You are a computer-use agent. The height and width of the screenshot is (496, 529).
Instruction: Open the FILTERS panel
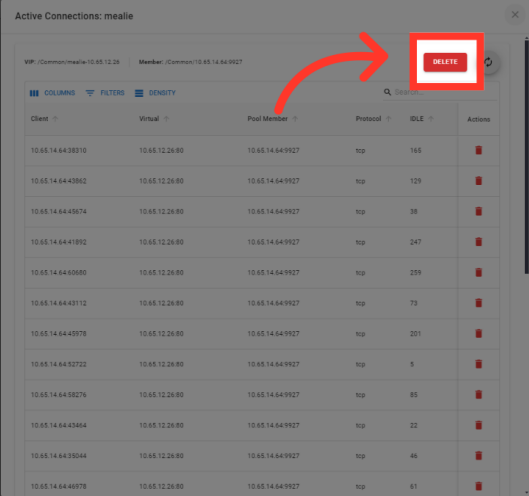click(105, 93)
